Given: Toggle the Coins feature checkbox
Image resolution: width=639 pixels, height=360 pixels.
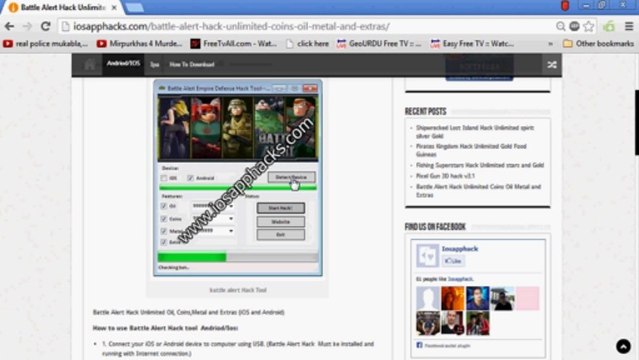Looking at the screenshot, I should click(x=164, y=219).
